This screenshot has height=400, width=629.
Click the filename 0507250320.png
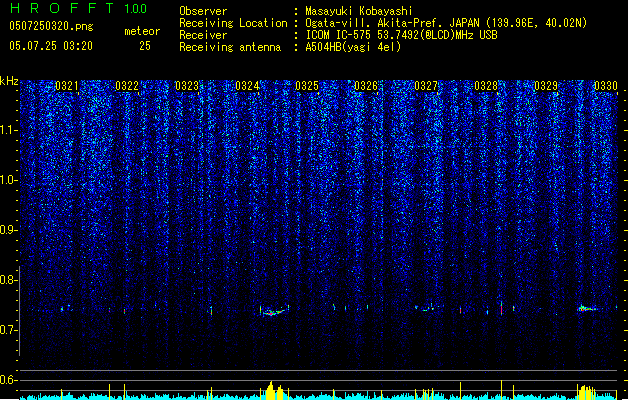pyautogui.click(x=51, y=26)
